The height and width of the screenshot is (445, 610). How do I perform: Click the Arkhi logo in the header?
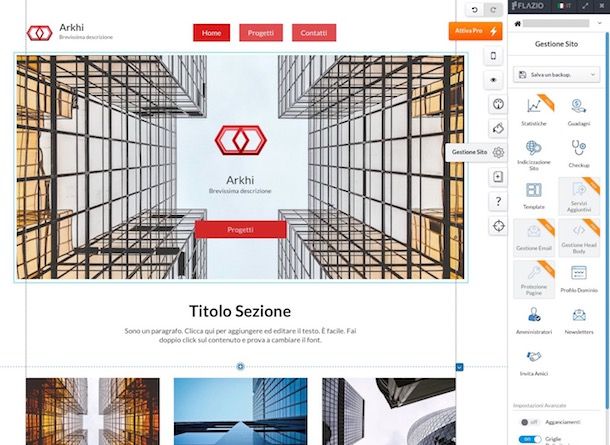coord(39,33)
